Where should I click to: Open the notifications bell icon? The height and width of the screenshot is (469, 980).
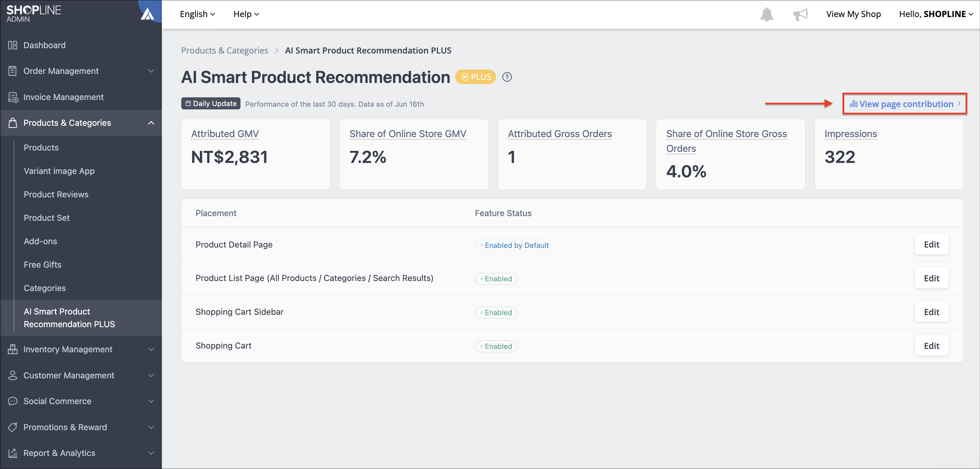(x=767, y=14)
